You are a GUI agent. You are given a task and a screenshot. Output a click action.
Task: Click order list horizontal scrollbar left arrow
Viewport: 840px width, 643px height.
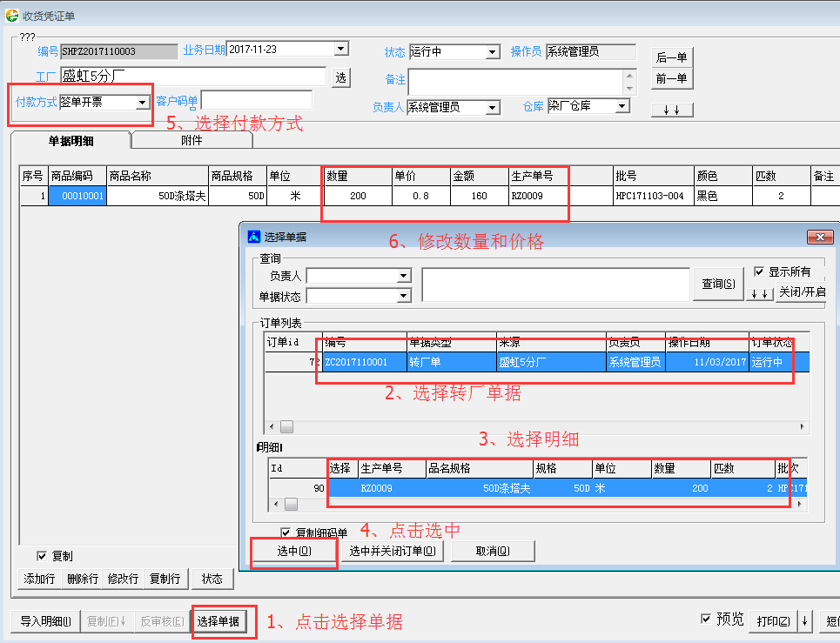pyautogui.click(x=272, y=426)
